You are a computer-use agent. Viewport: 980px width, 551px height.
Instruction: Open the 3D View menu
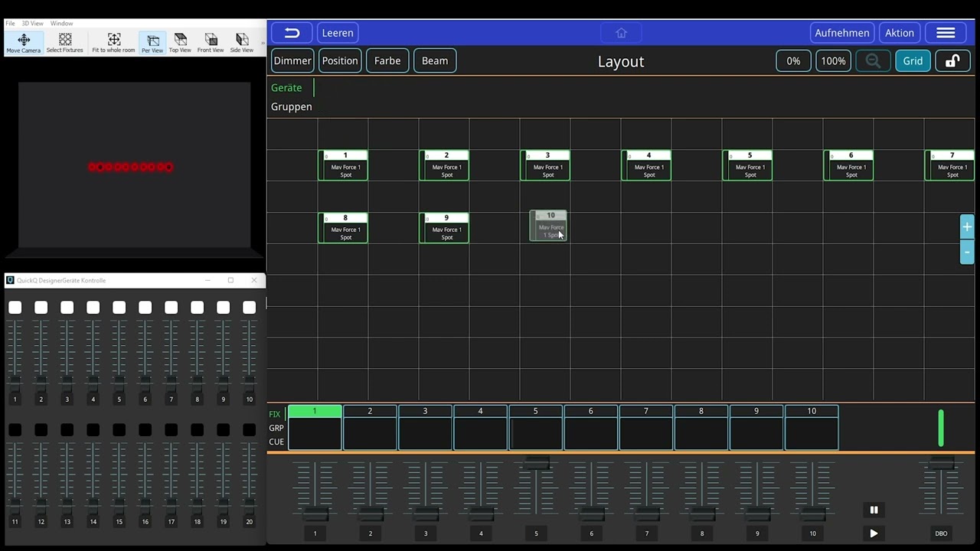32,24
